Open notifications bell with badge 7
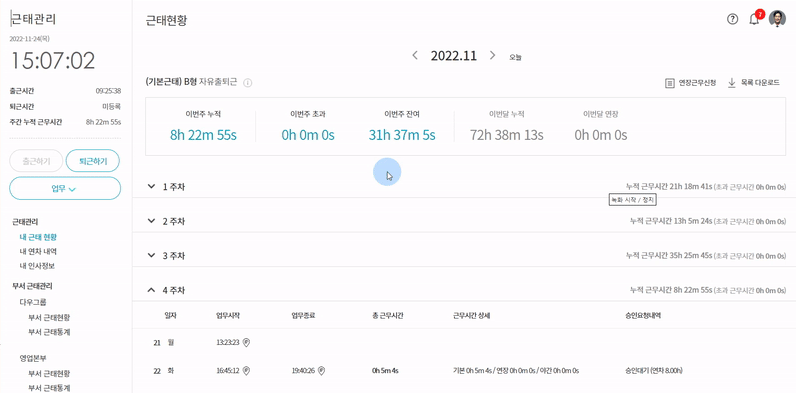 (x=754, y=19)
